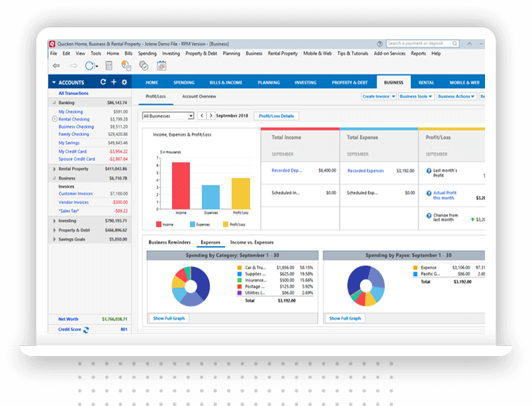532x406 pixels.
Task: Open the Recorded Expenses link
Action: (x=365, y=171)
